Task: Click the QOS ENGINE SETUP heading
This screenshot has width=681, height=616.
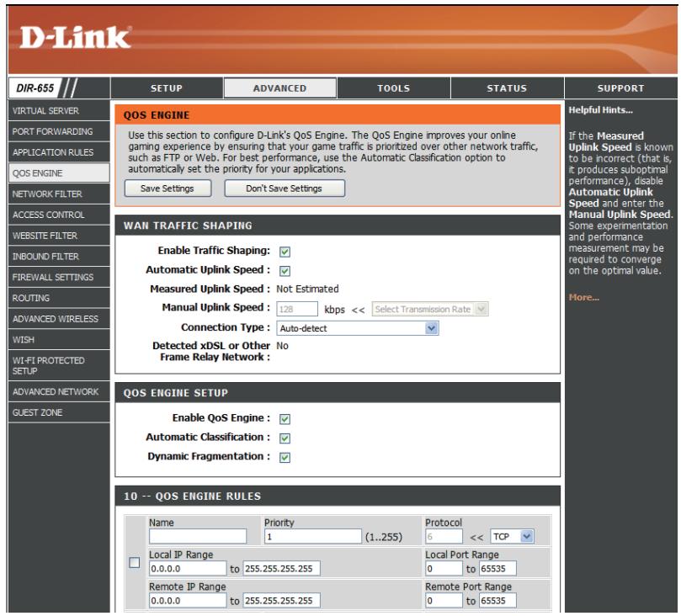Action: (176, 393)
